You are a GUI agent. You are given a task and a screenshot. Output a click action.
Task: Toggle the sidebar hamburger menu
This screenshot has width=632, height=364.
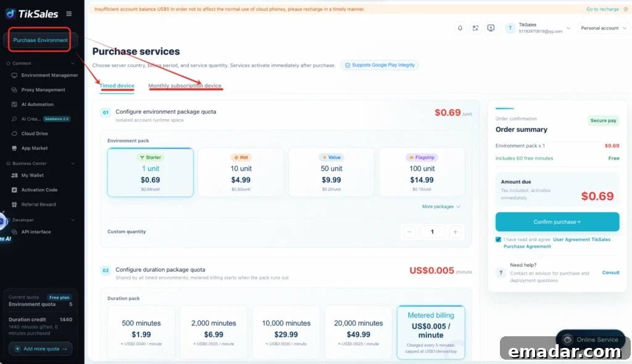tap(69, 14)
